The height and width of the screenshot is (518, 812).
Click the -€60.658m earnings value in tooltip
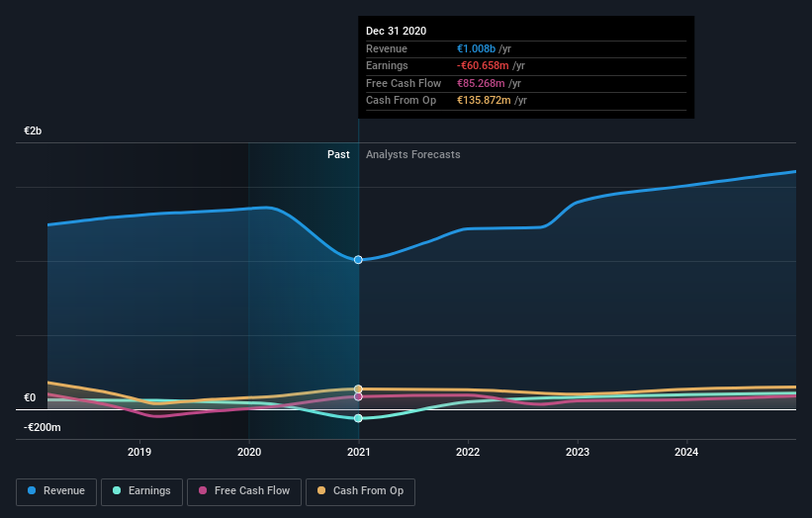[483, 65]
